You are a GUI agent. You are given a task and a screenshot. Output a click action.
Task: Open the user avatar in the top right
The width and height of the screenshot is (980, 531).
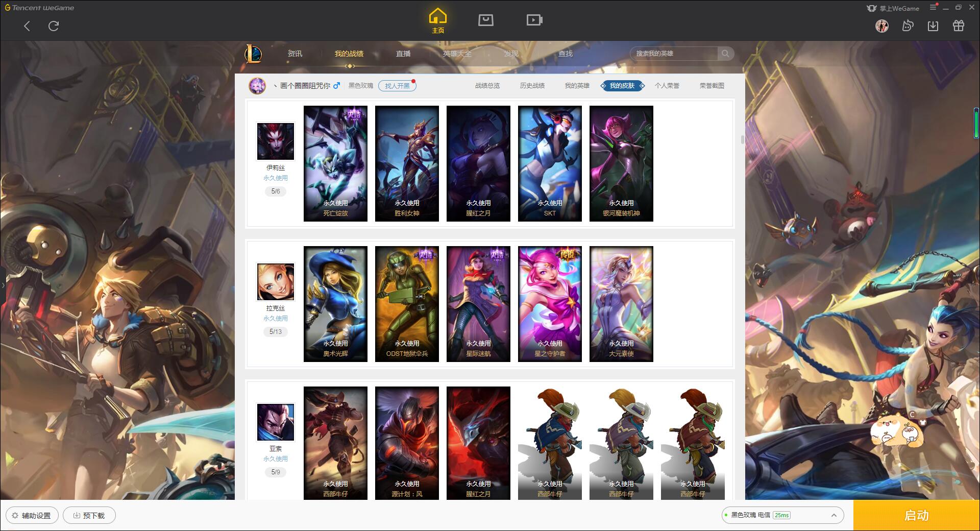[x=882, y=26]
